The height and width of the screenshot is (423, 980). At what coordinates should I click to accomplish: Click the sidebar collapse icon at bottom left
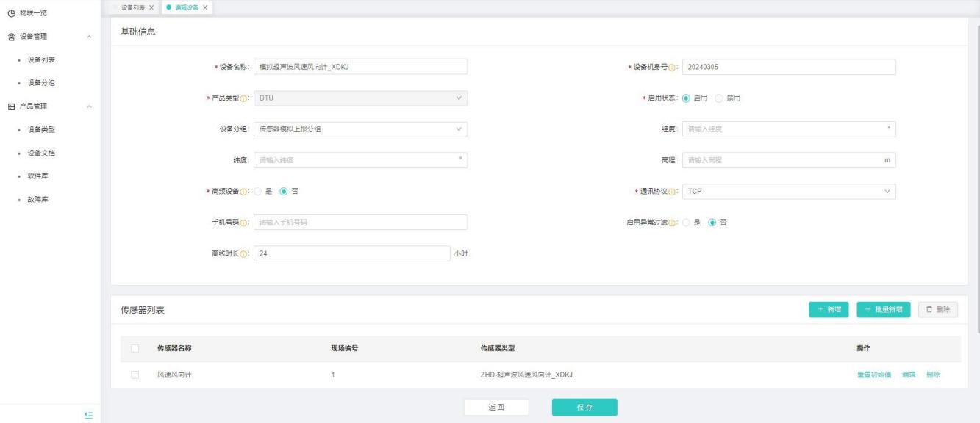click(89, 415)
